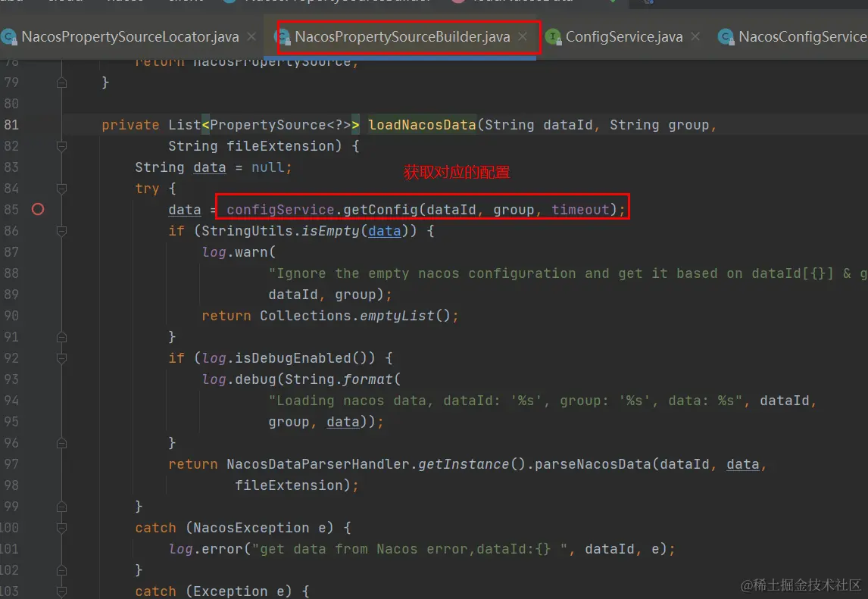
Task: Click getConfig method call
Action: (380, 210)
